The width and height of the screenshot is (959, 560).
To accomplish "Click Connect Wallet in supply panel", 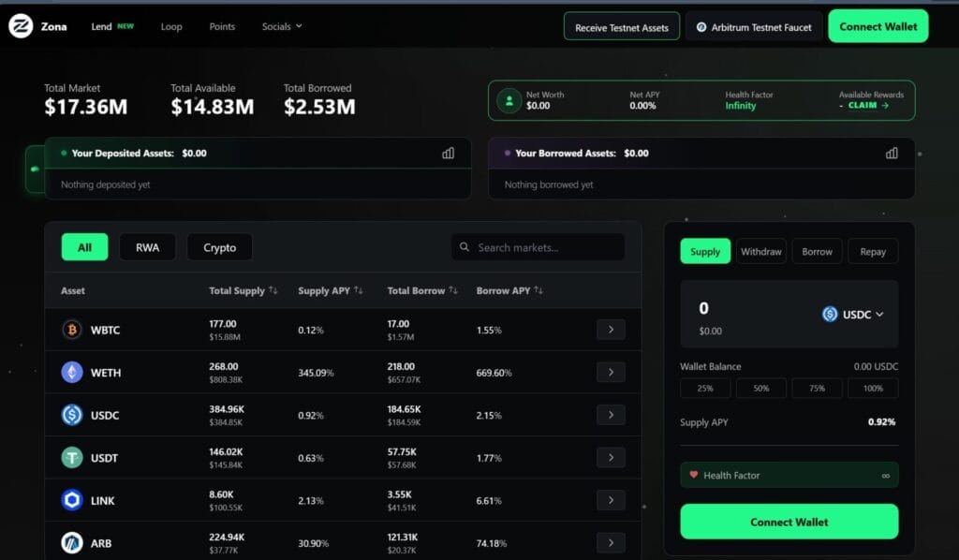I will [789, 522].
